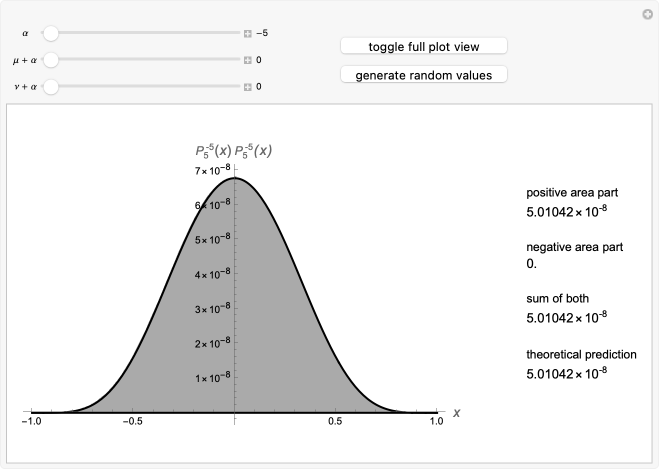Click the top-right panel options plus icon
This screenshot has width=659, height=470.
pos(648,14)
